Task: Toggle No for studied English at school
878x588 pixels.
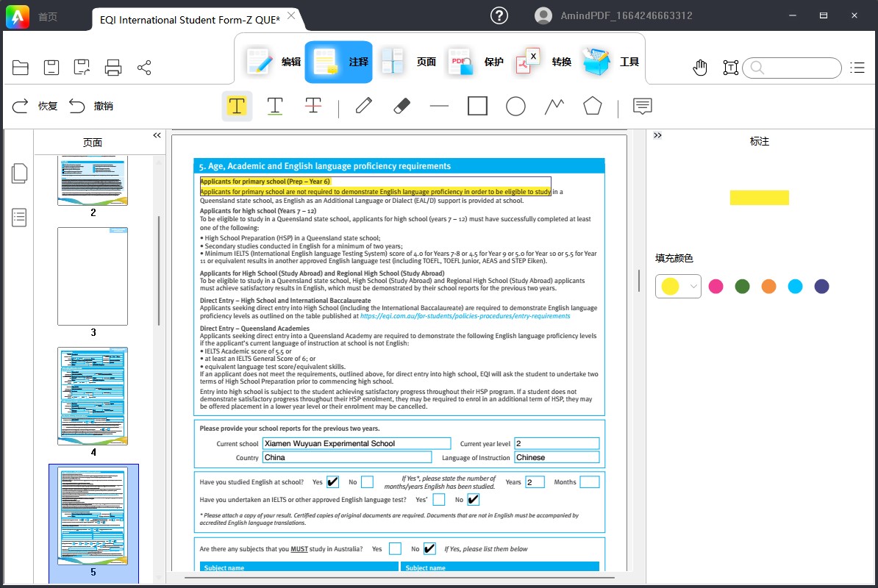Action: (368, 481)
